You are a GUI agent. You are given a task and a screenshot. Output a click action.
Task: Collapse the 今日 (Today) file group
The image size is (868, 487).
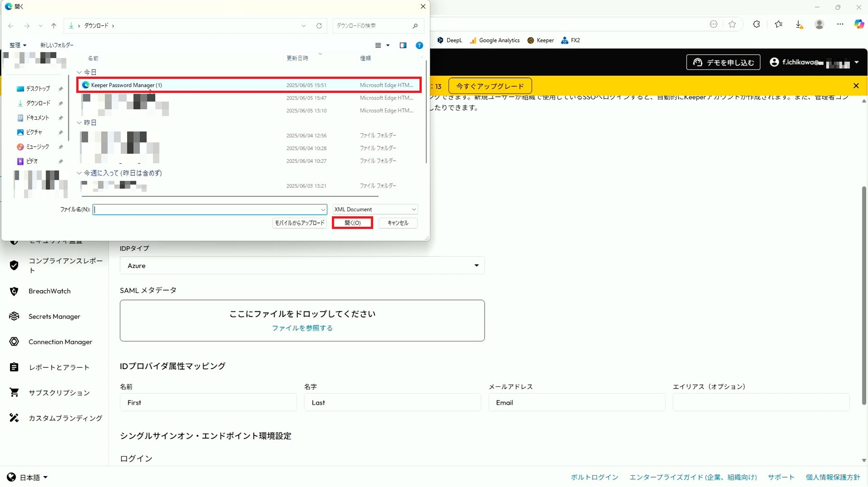click(x=79, y=72)
